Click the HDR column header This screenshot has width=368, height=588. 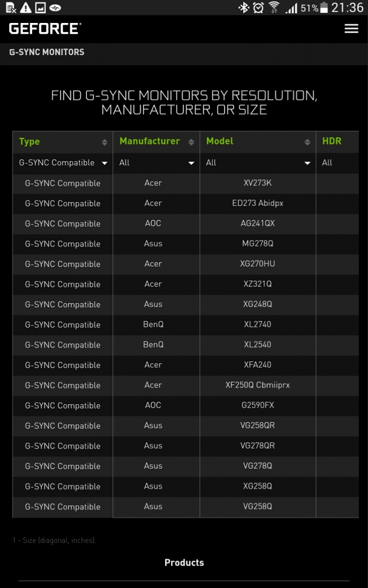pyautogui.click(x=332, y=141)
